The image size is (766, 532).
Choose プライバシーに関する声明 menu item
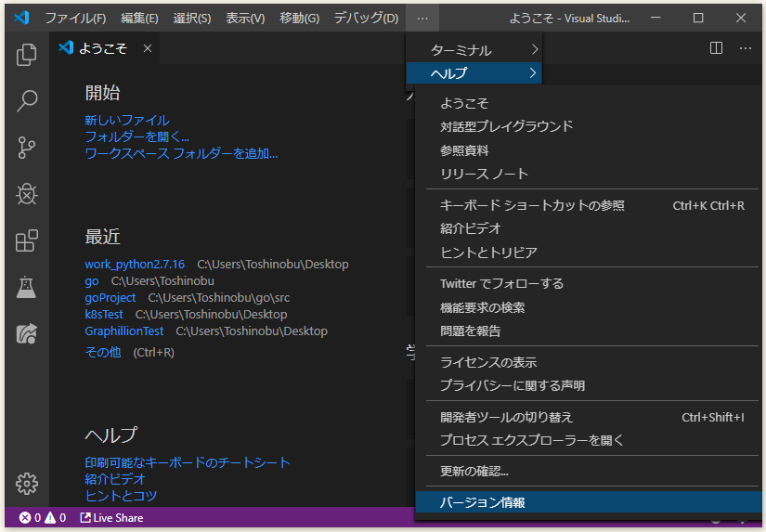pyautogui.click(x=589, y=385)
